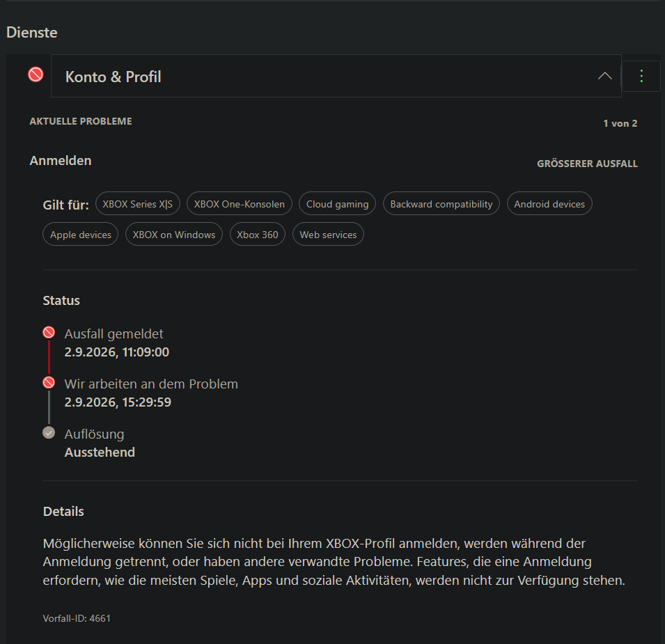Click the '1 von 2' issue counter

click(620, 123)
